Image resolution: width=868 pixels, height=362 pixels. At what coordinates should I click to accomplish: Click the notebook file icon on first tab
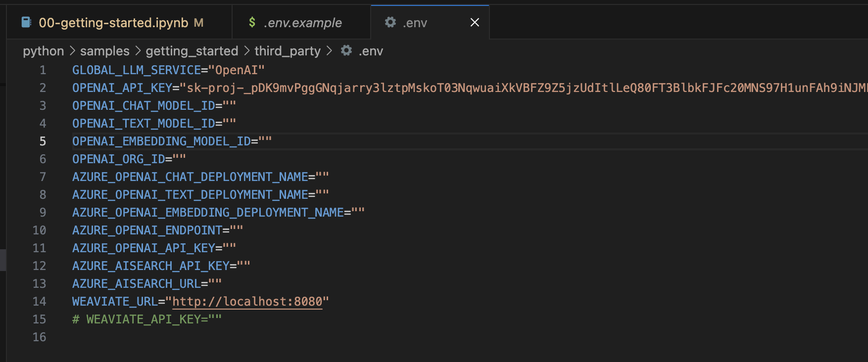pyautogui.click(x=26, y=22)
